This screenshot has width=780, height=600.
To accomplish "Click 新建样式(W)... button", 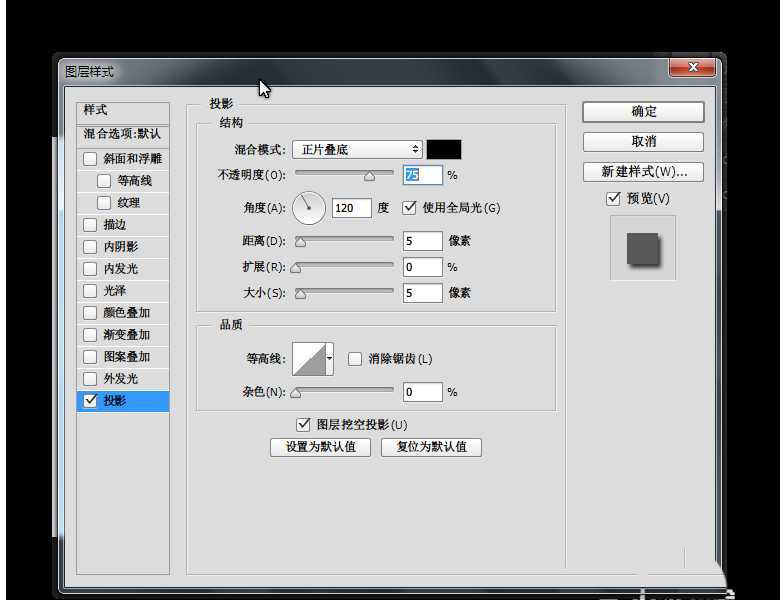I will click(x=643, y=172).
